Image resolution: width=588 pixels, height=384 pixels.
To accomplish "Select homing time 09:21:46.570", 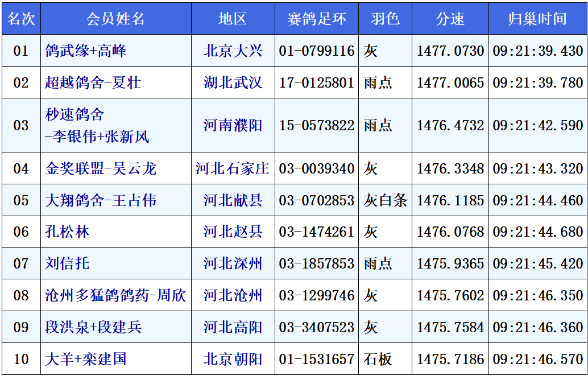I will pyautogui.click(x=538, y=360).
